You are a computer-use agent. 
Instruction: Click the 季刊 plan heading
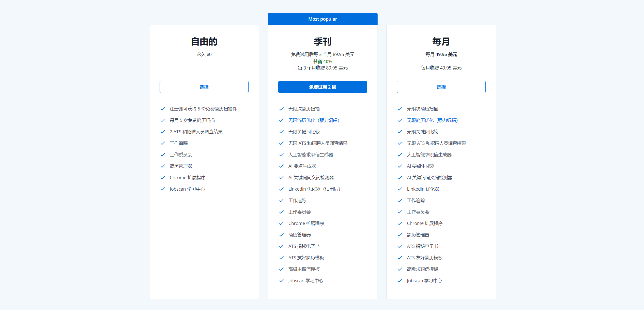tap(322, 41)
